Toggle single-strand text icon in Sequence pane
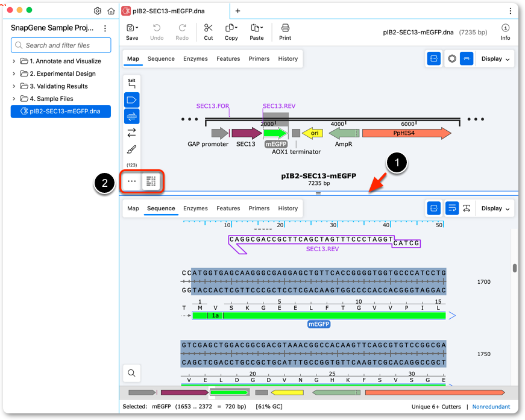The width and height of the screenshot is (525, 420). pos(467,208)
